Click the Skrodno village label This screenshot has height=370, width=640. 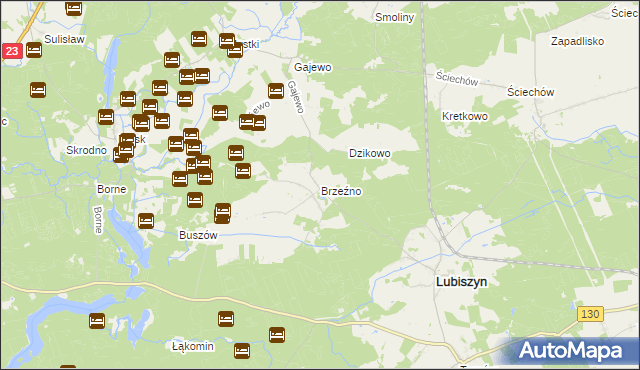point(87,150)
